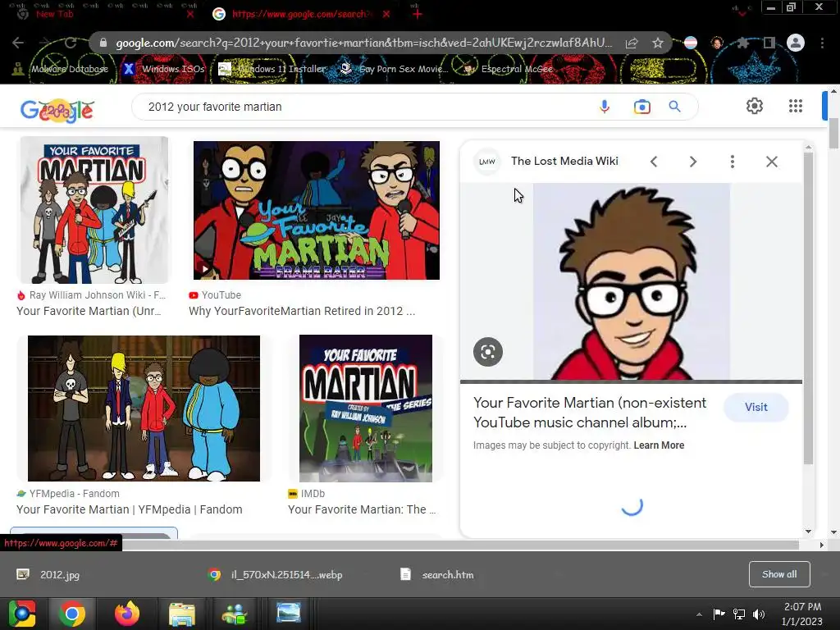
Task: Click the horizontal scrollbar right arrow
Action: tap(822, 545)
